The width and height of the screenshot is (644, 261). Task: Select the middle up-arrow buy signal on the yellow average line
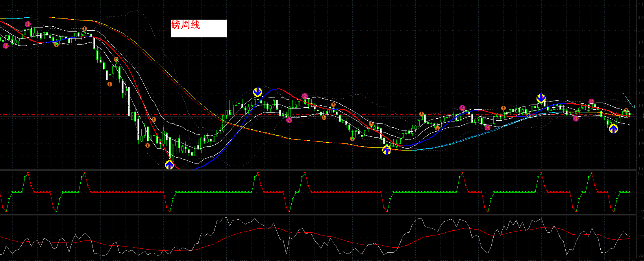[387, 150]
